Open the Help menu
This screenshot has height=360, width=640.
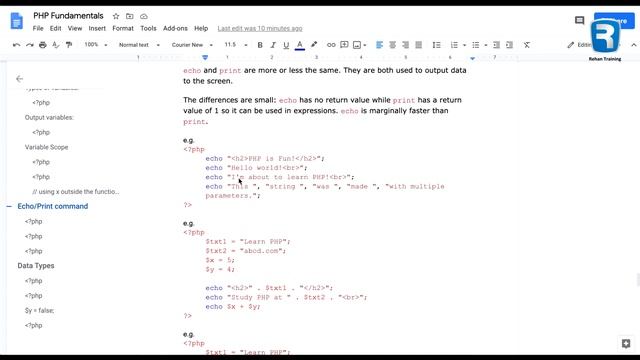pyautogui.click(x=201, y=28)
